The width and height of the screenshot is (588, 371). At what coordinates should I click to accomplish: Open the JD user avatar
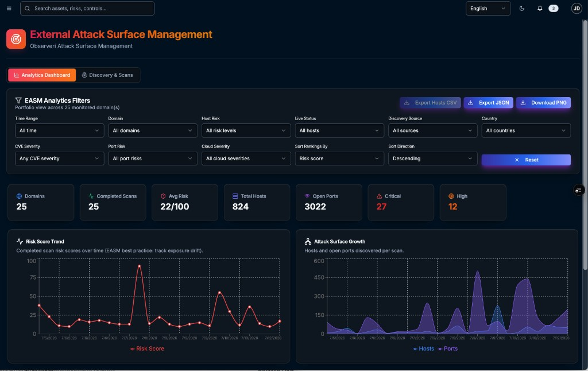pos(577,8)
